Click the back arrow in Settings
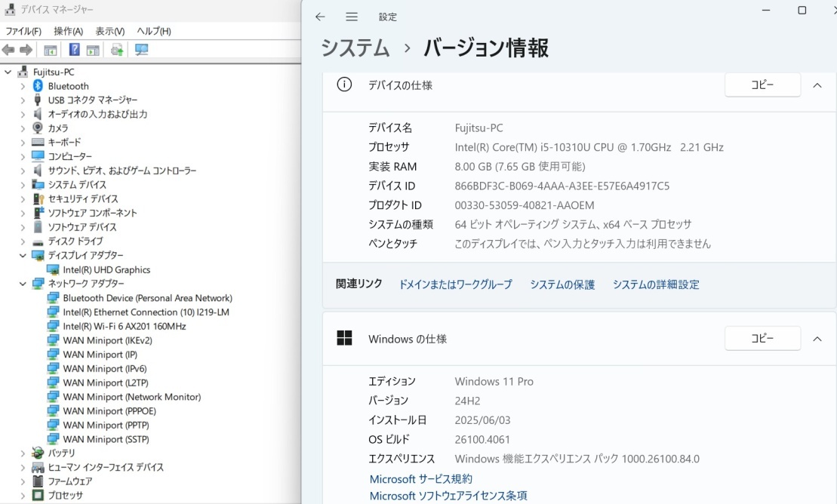837x504 pixels. click(x=319, y=17)
